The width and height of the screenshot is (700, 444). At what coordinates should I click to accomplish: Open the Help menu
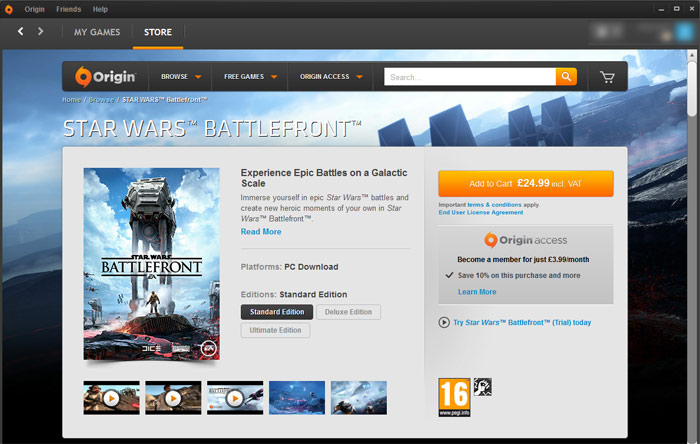(100, 9)
